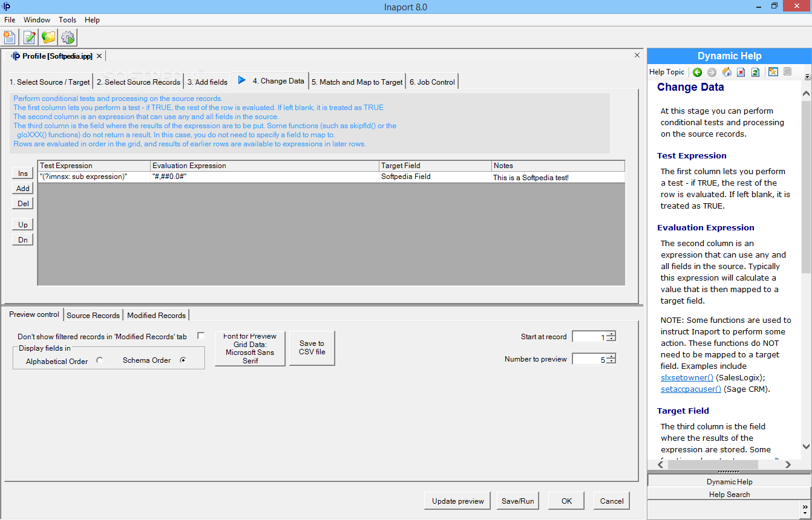Select Schema Order radio button
The width and height of the screenshot is (812, 520).
click(x=183, y=360)
